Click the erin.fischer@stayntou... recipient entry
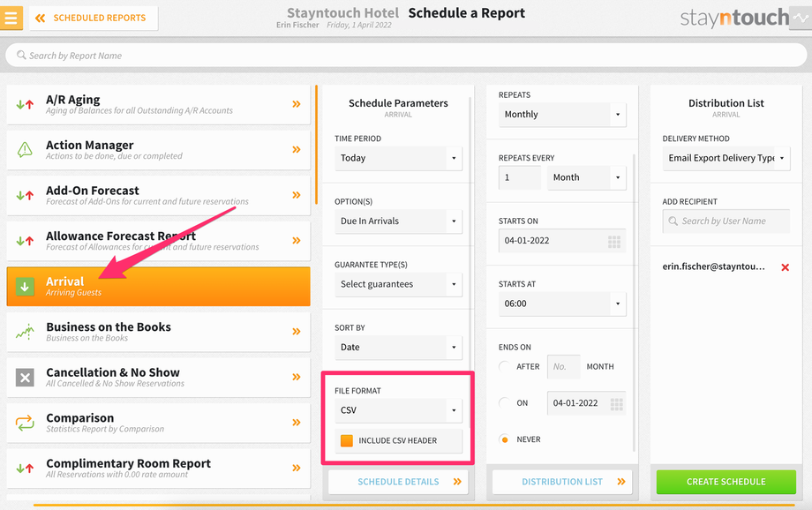This screenshot has width=812, height=510. [x=714, y=266]
